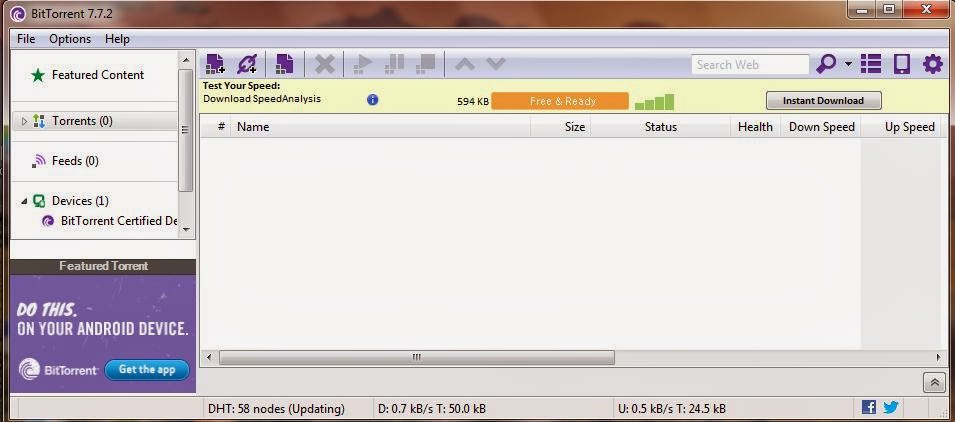Sort by the Status column header

click(660, 127)
